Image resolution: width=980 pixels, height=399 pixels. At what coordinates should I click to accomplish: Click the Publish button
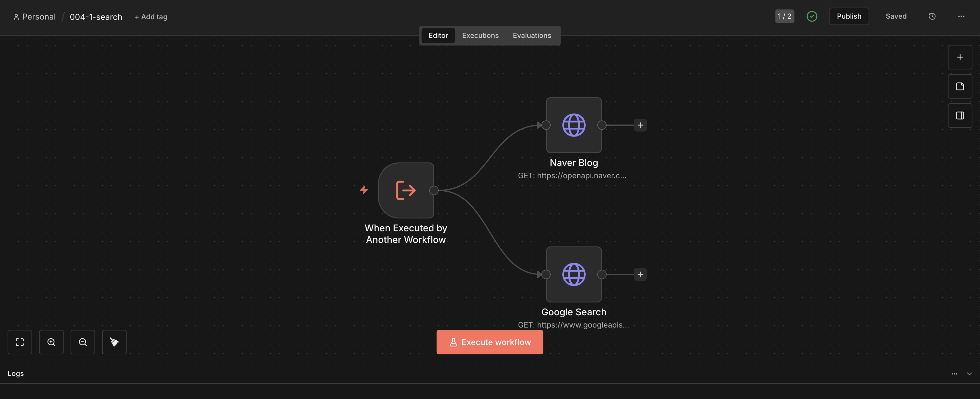point(849,16)
